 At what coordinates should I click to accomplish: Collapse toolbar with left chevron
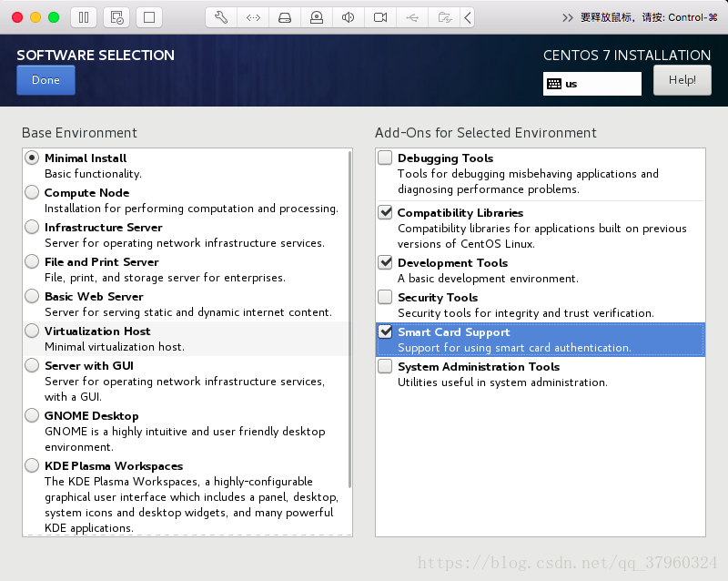click(x=468, y=17)
